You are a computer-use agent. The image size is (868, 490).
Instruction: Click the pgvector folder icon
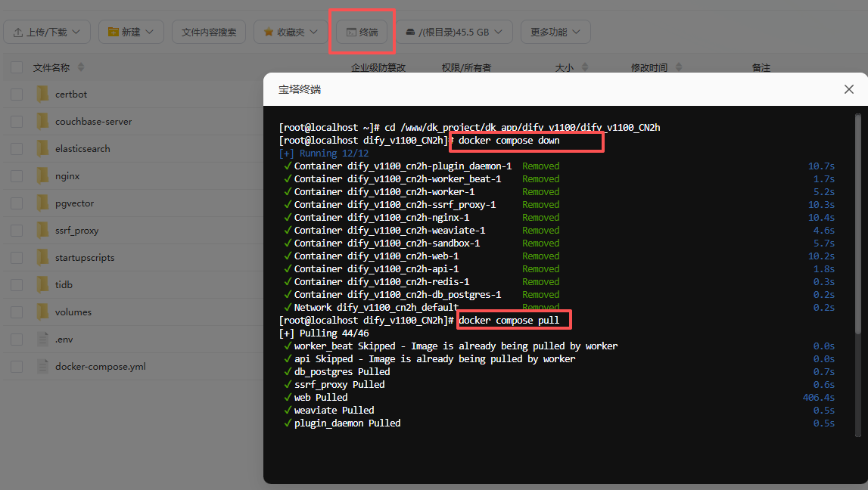[x=42, y=203]
